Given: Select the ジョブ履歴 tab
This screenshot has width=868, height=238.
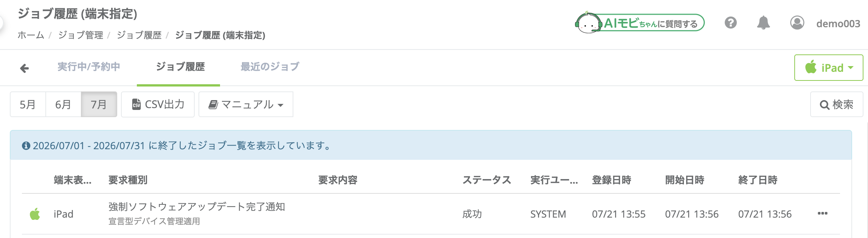Looking at the screenshot, I should [180, 67].
